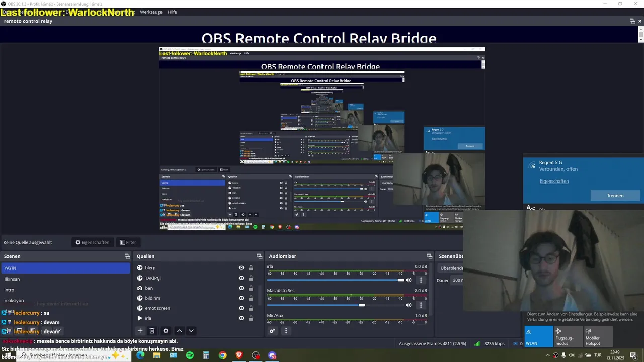Click the Dauer duration field
644x362 pixels.
(x=458, y=280)
